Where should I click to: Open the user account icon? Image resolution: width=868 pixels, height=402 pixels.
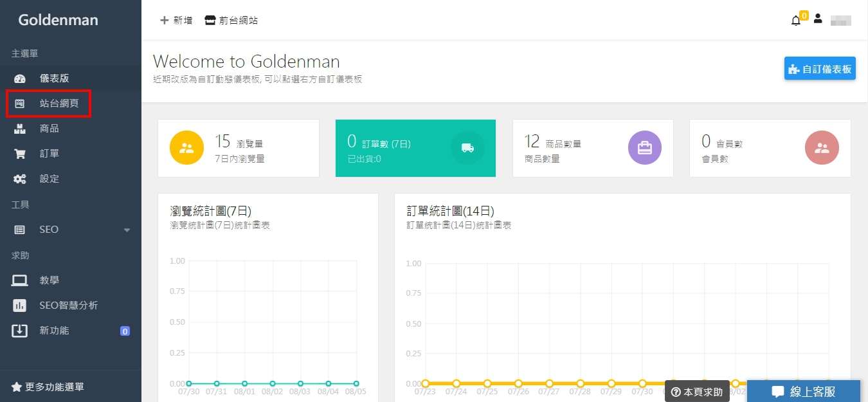click(x=818, y=19)
